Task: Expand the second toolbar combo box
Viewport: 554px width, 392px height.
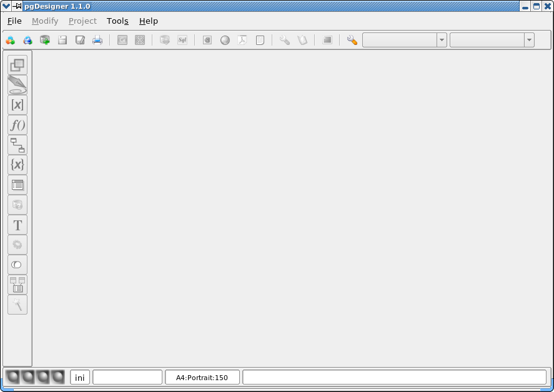Action: (x=530, y=40)
